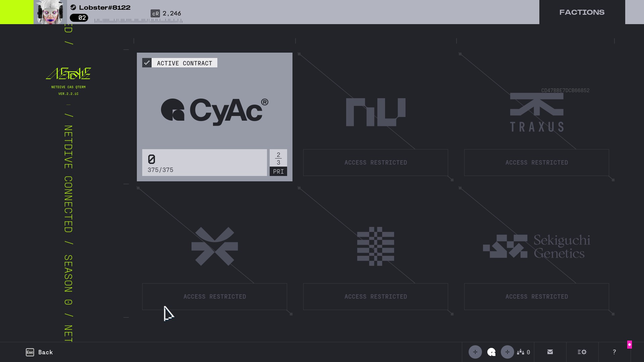Screen dimensions: 644x362
Task: Click the add-member plus slot before the CyAc emblem
Action: pyautogui.click(x=475, y=352)
